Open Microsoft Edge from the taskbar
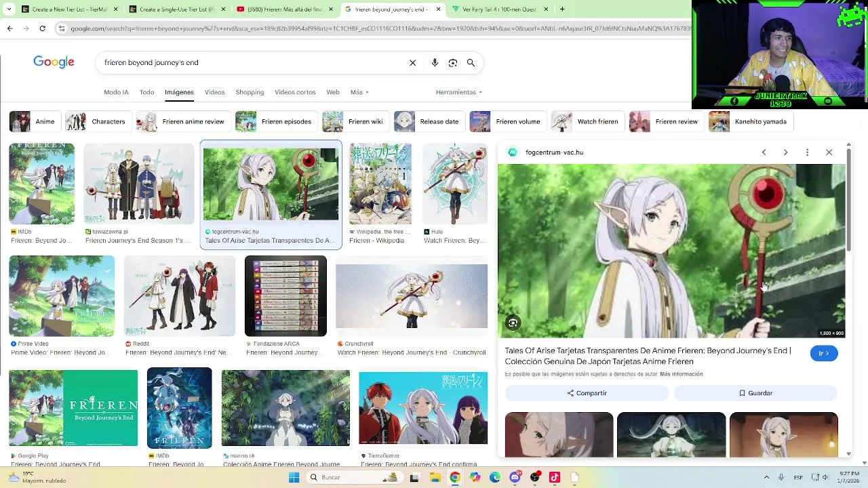This screenshot has height=488, width=868. [x=495, y=477]
